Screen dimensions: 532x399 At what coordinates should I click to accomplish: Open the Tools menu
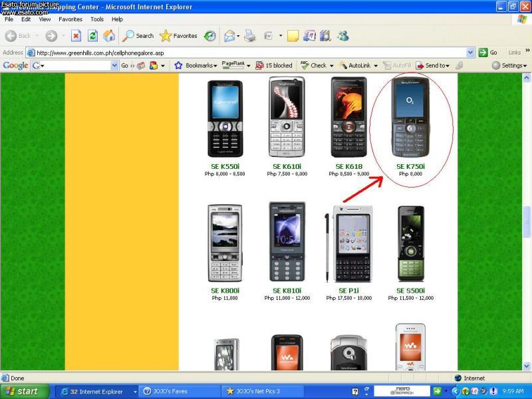[x=96, y=19]
